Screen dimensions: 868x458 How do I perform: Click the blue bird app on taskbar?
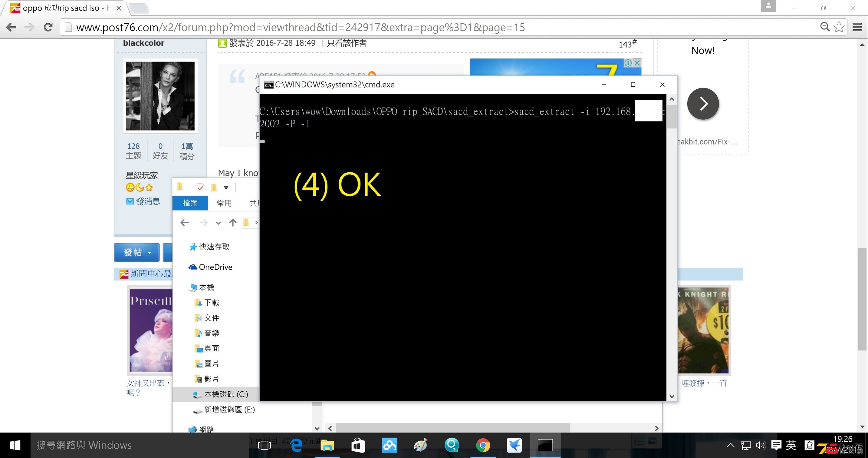coord(514,445)
